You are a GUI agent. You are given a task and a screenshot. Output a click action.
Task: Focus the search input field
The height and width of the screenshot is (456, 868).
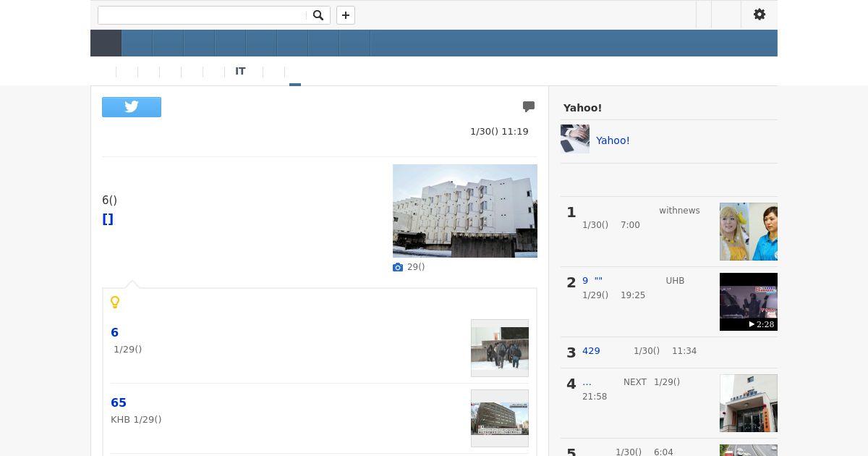click(x=202, y=15)
